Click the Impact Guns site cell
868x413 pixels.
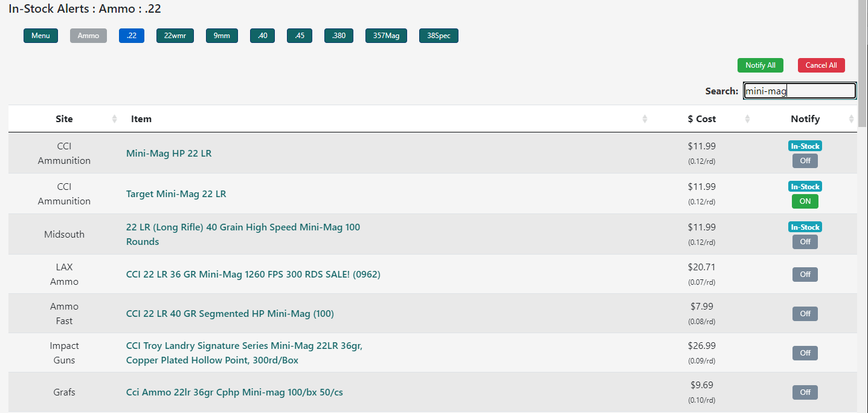64,353
